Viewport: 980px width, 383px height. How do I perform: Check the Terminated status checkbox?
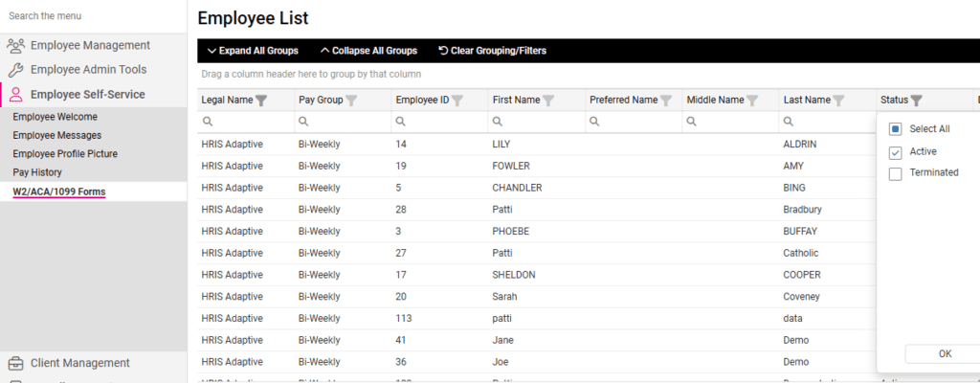point(896,173)
